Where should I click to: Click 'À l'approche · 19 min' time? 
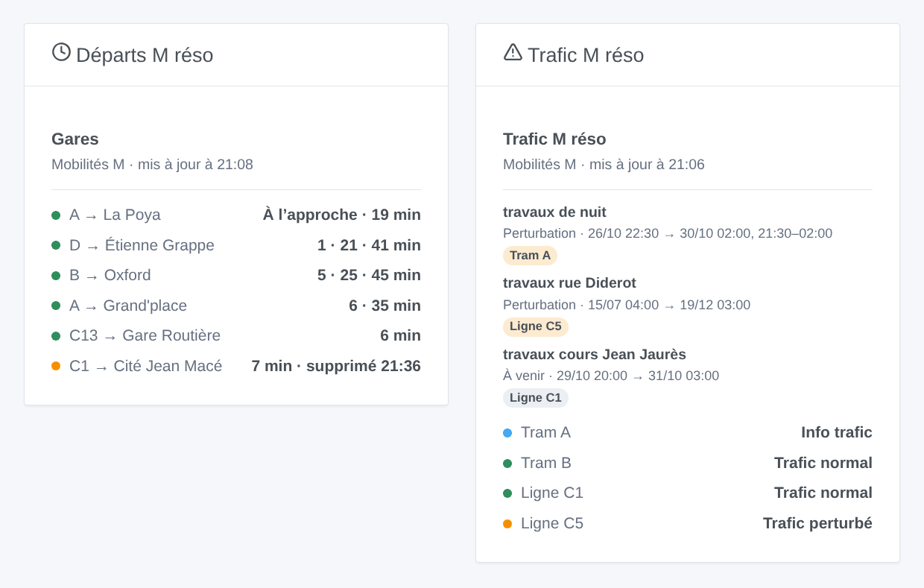pos(342,215)
